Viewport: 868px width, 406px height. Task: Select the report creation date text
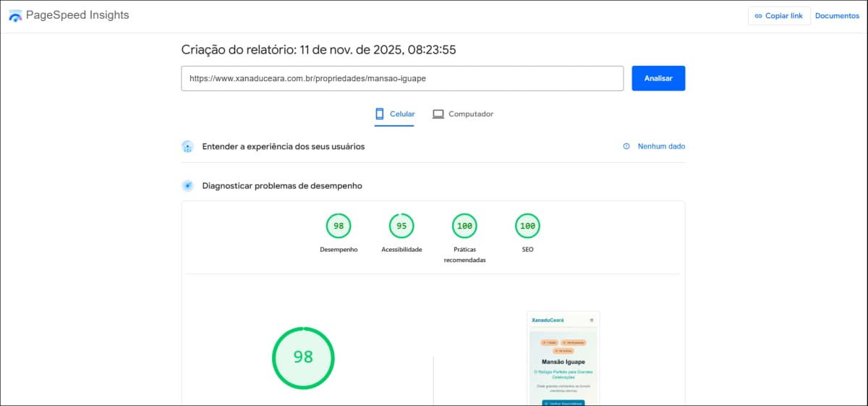pos(318,50)
